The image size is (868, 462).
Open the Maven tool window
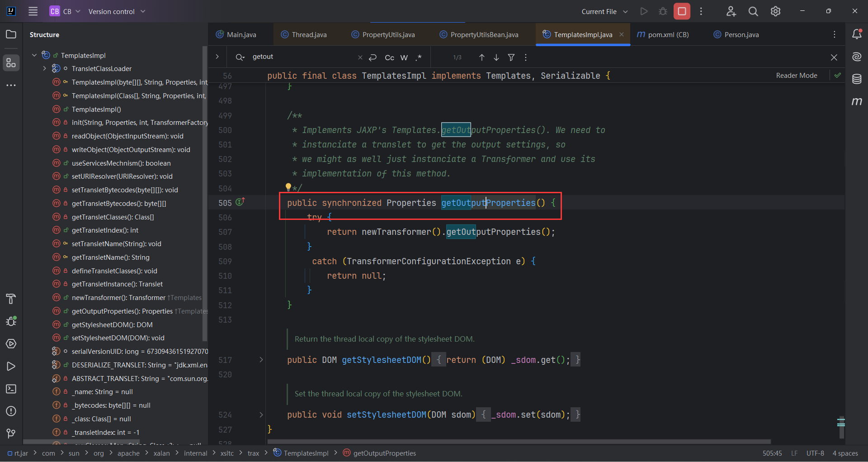pyautogui.click(x=857, y=101)
